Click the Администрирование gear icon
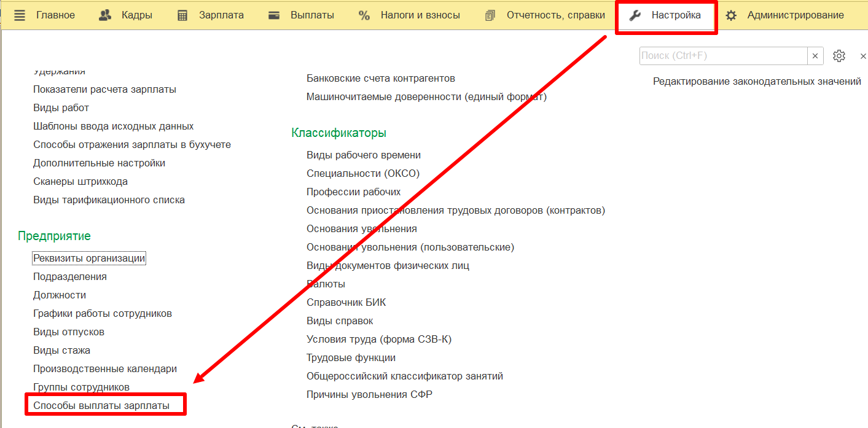 (731, 15)
